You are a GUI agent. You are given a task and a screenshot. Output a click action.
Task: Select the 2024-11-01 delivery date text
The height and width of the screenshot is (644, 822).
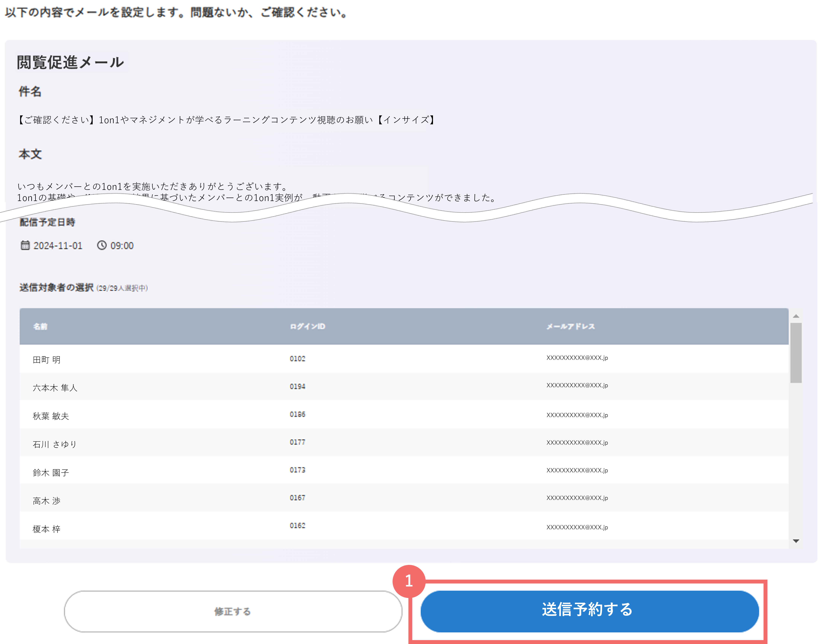[58, 246]
